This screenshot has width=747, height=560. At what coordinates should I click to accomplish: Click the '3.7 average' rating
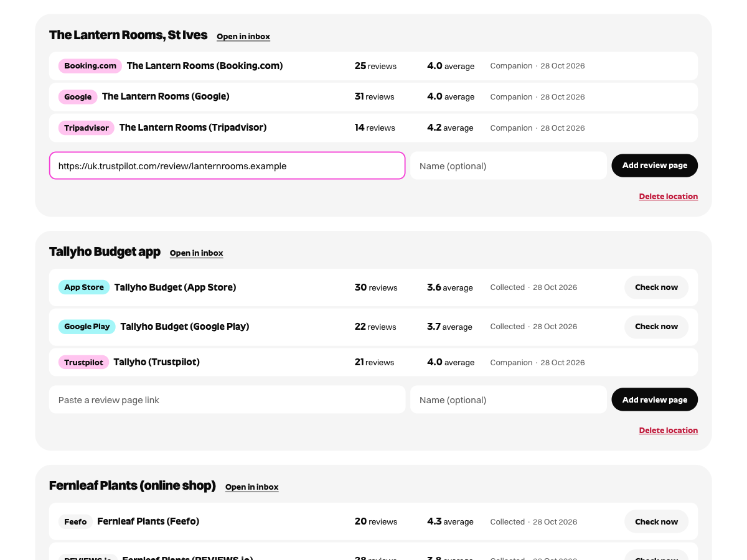(x=449, y=327)
